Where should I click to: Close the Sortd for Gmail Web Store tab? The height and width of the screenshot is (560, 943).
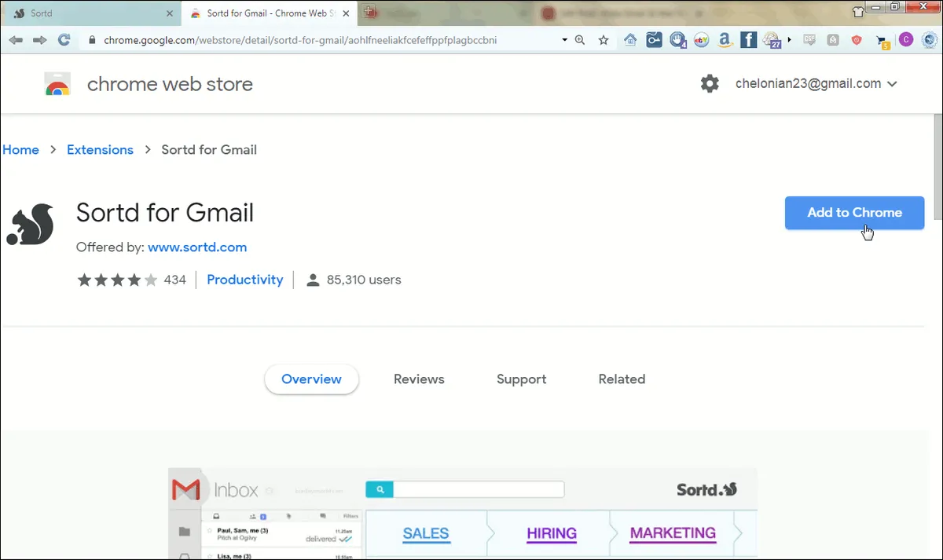(x=346, y=14)
